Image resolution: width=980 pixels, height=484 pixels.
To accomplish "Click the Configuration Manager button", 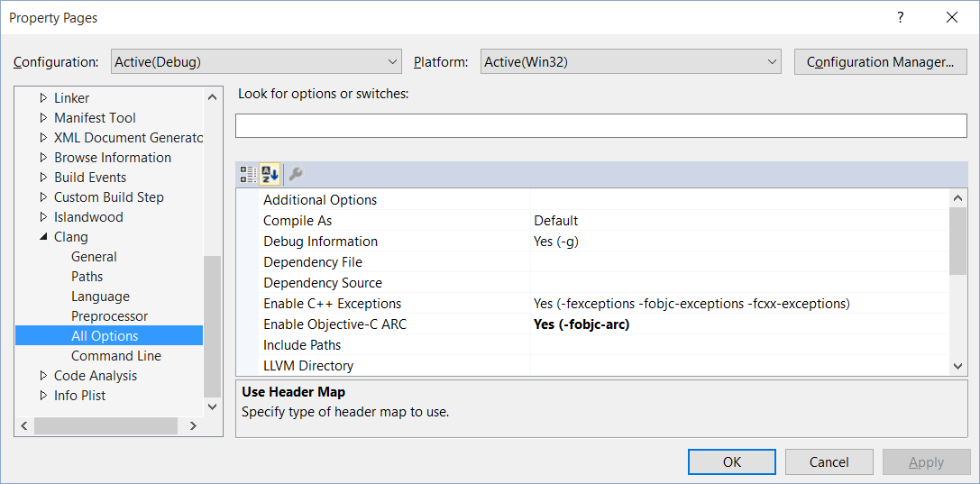I will click(x=880, y=62).
